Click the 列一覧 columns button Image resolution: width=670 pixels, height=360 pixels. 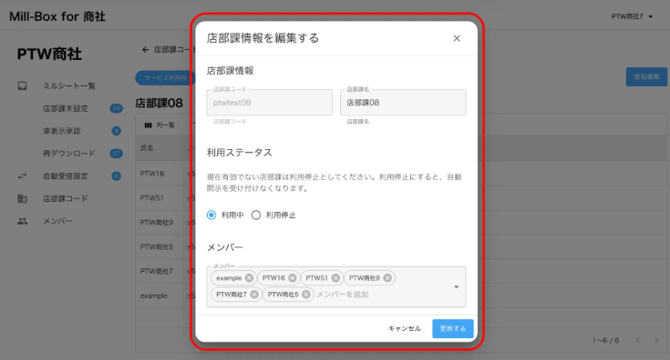pos(159,125)
